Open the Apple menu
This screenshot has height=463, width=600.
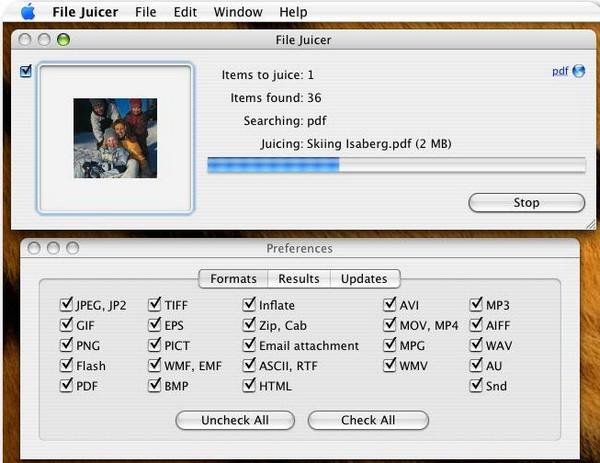point(28,11)
